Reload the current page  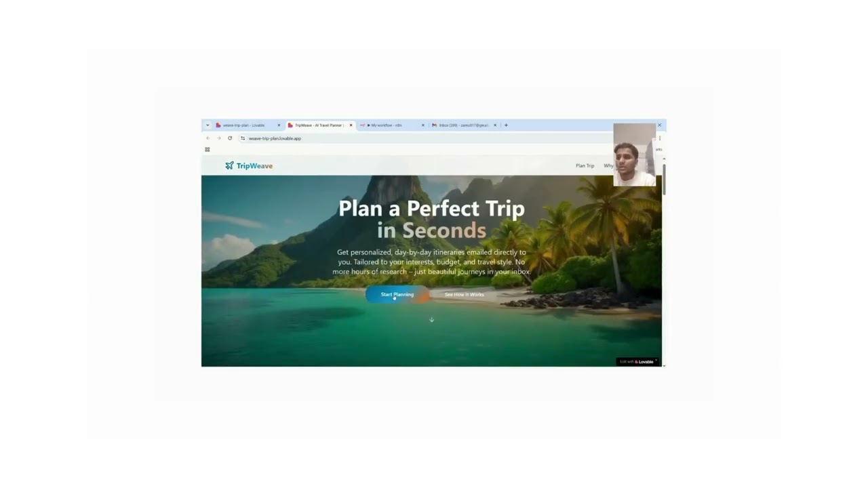[230, 138]
